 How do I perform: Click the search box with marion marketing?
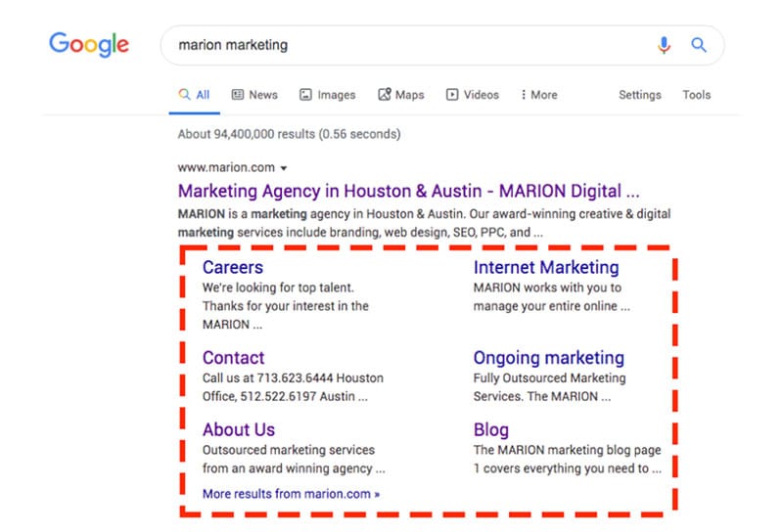point(442,45)
